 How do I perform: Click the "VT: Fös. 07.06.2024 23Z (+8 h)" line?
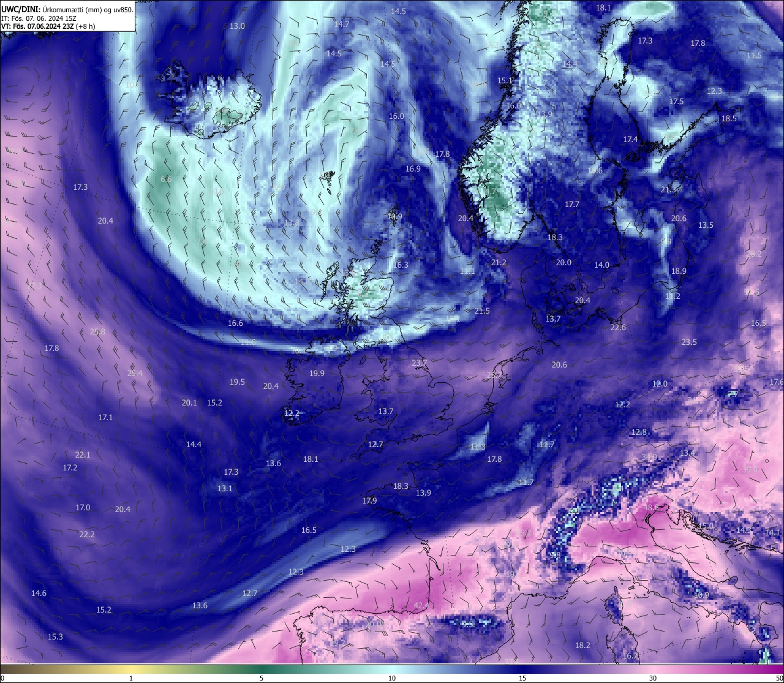pos(48,26)
